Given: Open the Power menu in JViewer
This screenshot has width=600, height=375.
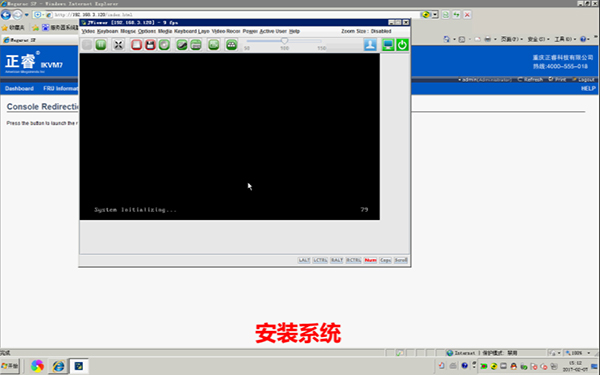Looking at the screenshot, I should 250,31.
